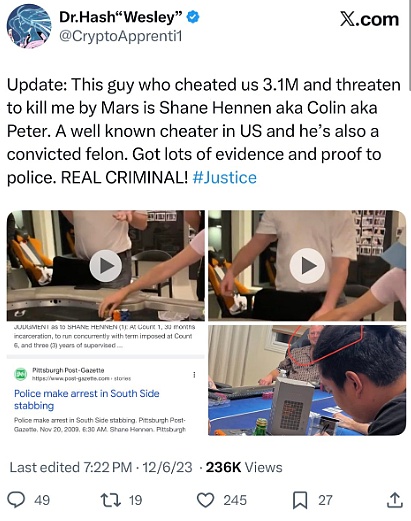The image size is (411, 521).
Task: Play the top-right video
Action: click(307, 266)
